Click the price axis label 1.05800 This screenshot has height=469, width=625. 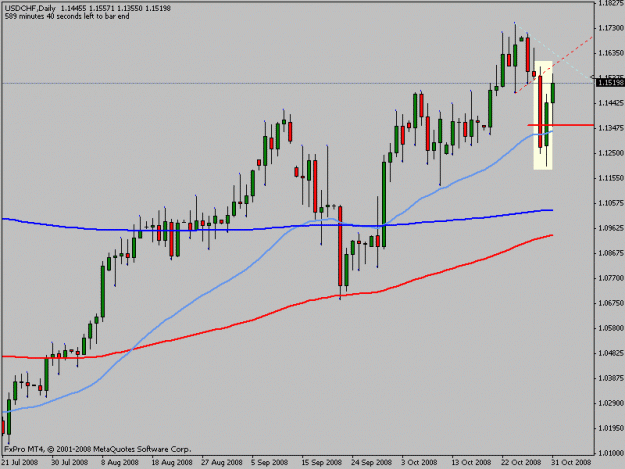pos(611,328)
